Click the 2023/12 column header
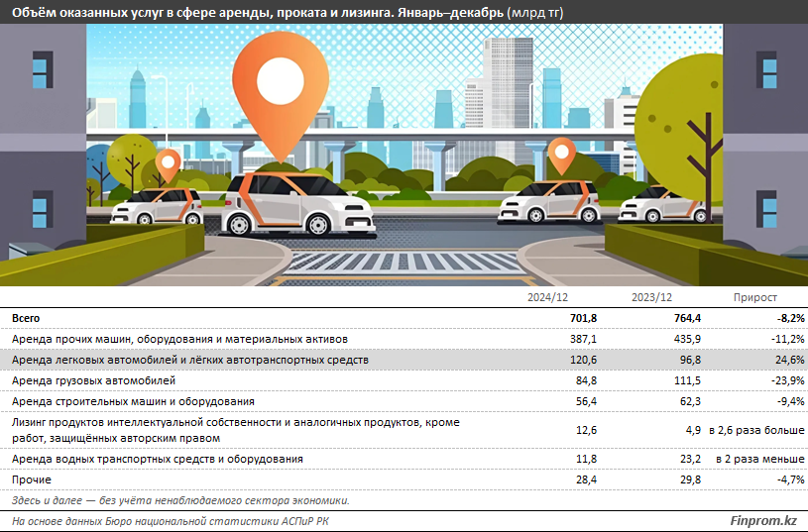 point(651,297)
